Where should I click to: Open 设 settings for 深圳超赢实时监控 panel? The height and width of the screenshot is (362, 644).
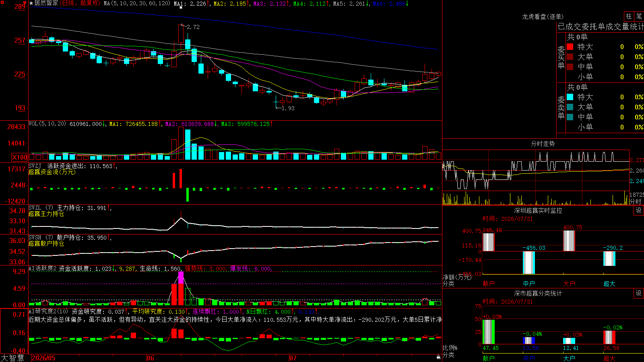[x=639, y=210]
